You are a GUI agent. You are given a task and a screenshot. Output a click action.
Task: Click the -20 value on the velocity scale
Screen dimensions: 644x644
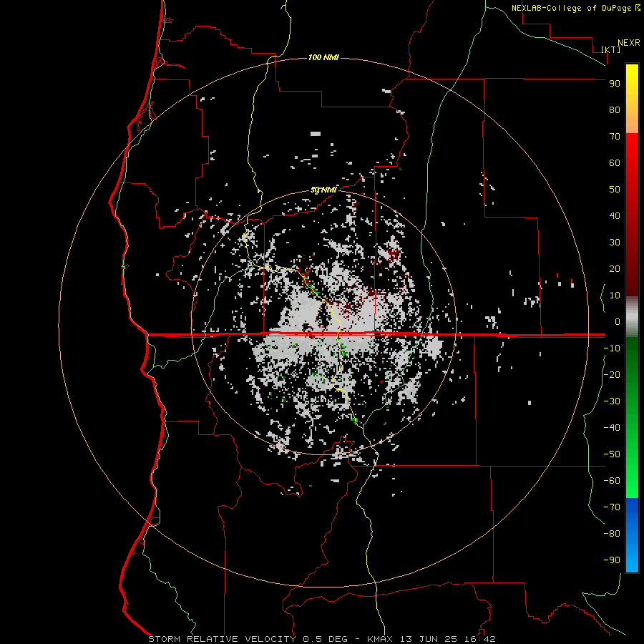pyautogui.click(x=612, y=374)
